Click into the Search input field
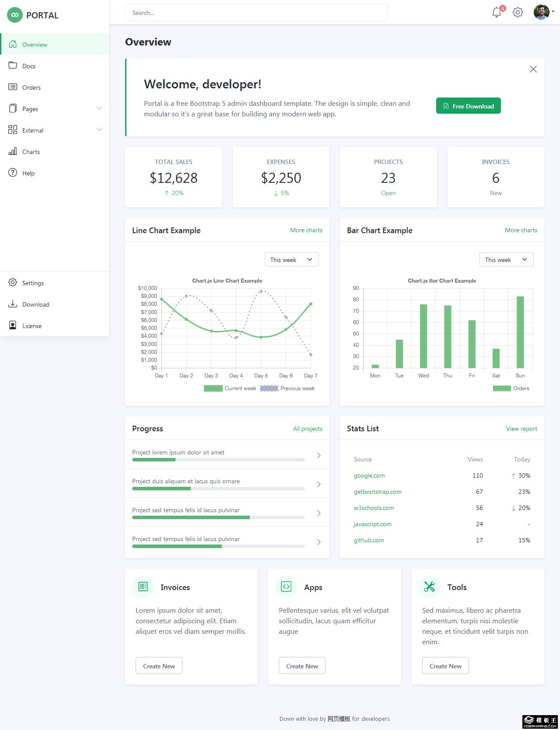 click(x=256, y=13)
